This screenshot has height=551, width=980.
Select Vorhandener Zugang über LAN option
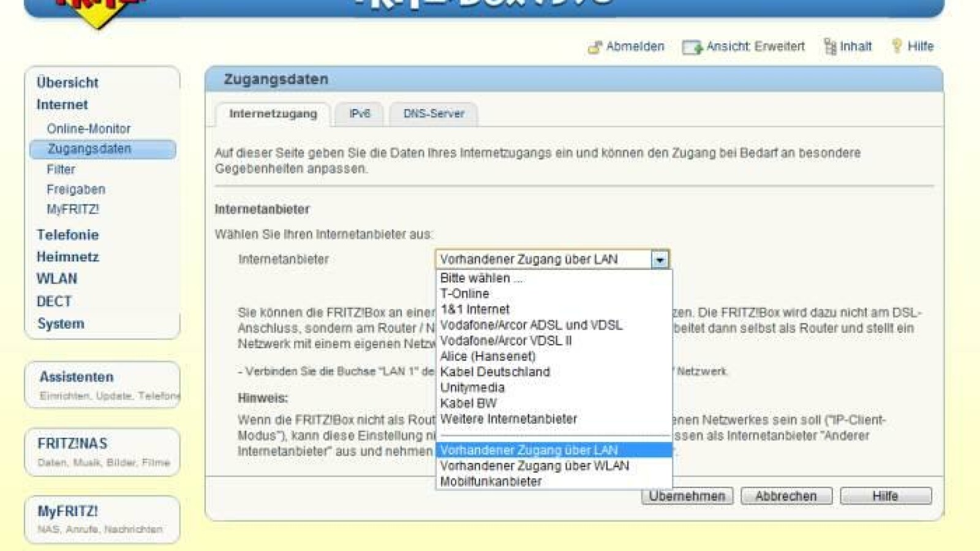pos(554,450)
